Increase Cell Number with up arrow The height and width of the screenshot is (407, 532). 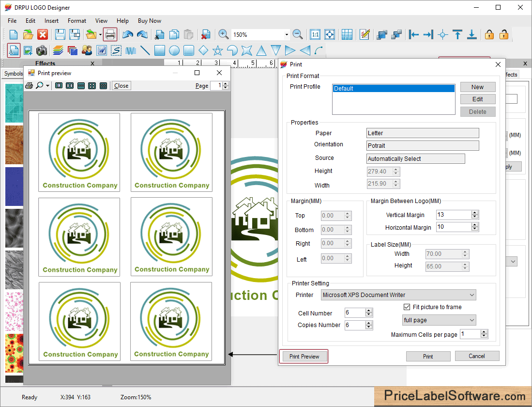pos(369,311)
